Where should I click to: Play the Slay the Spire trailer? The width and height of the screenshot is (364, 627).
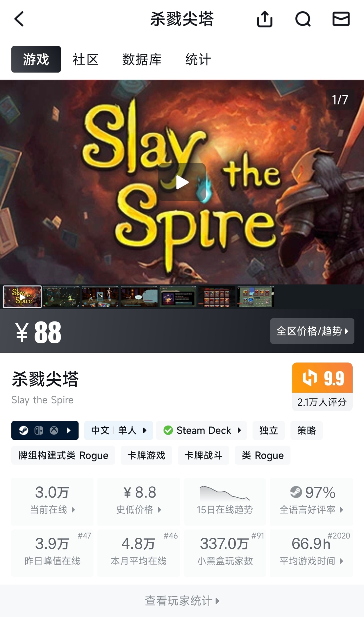pyautogui.click(x=182, y=182)
